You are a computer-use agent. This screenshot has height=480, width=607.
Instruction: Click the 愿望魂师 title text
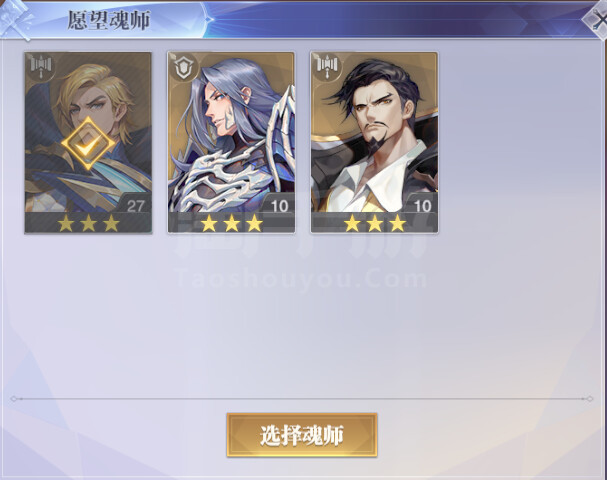(x=109, y=20)
